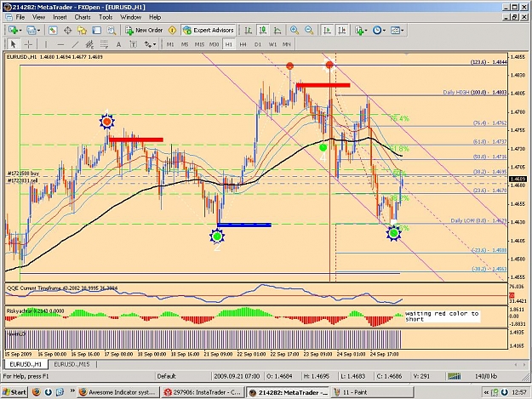This screenshot has height=399, width=532.
Task: Toggle Auto Scroll on the chart
Action: click(x=327, y=30)
